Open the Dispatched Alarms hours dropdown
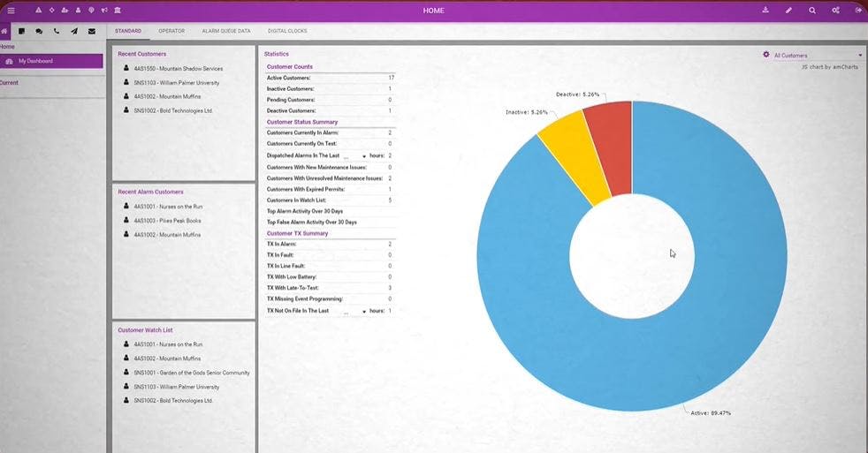This screenshot has height=453, width=868. point(354,156)
